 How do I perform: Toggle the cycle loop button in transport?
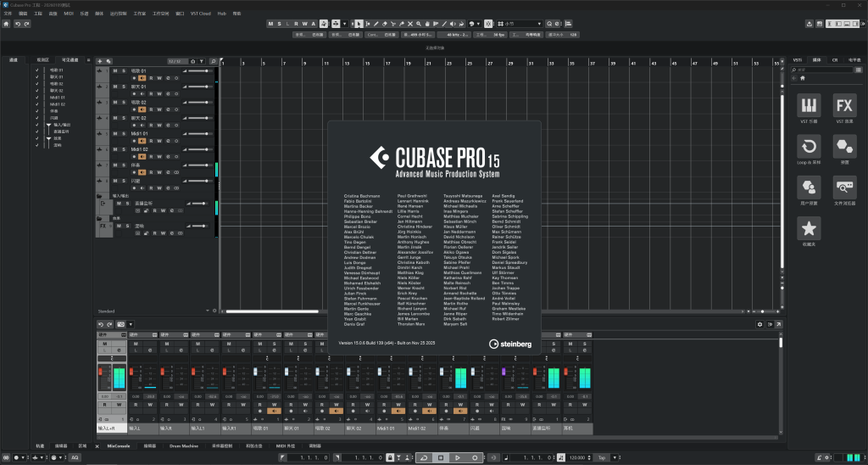pos(424,458)
